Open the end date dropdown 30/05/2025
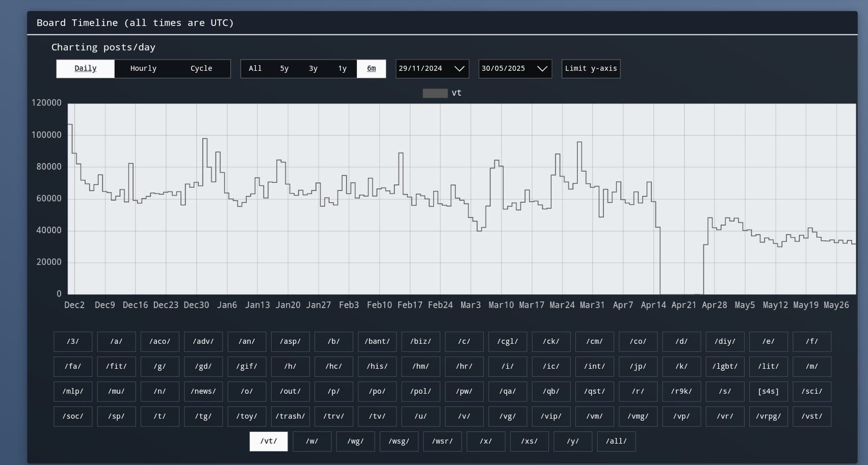The height and width of the screenshot is (465, 868). coord(515,69)
